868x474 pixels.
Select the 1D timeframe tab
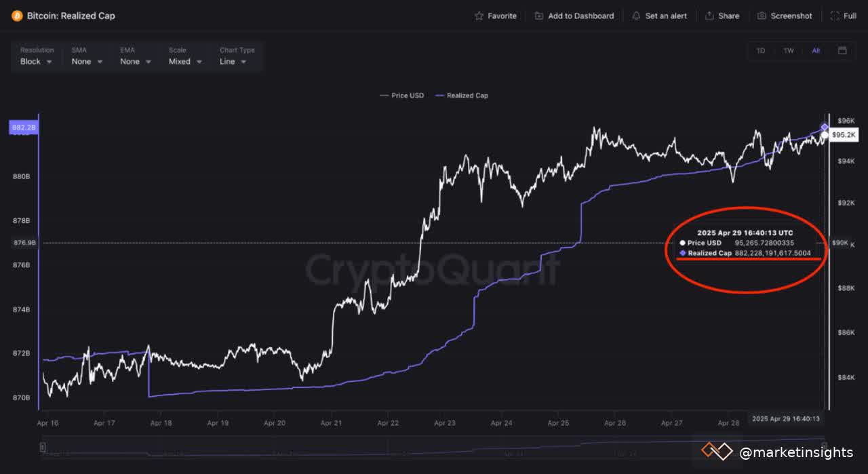pyautogui.click(x=760, y=50)
